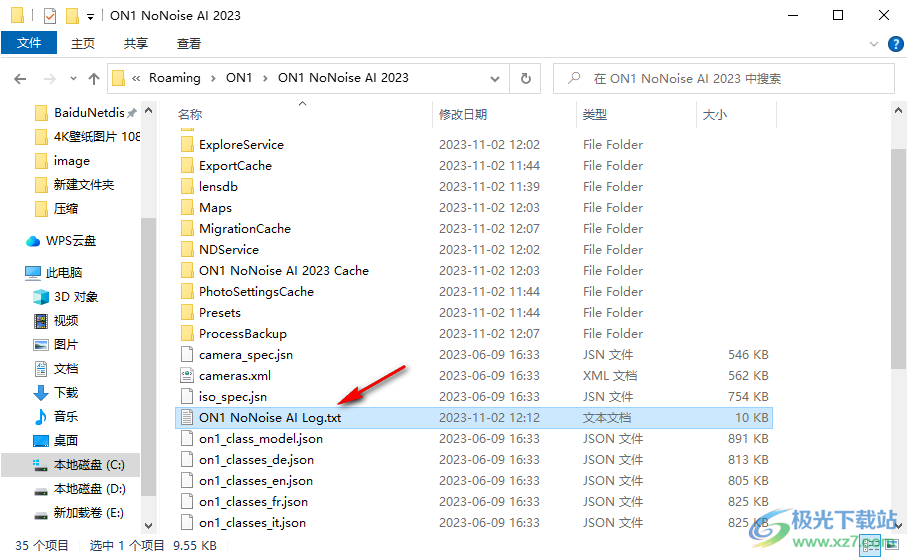Screen dimensions: 908x558
Task: Open recent locations dropdown arrow
Action: 73,79
